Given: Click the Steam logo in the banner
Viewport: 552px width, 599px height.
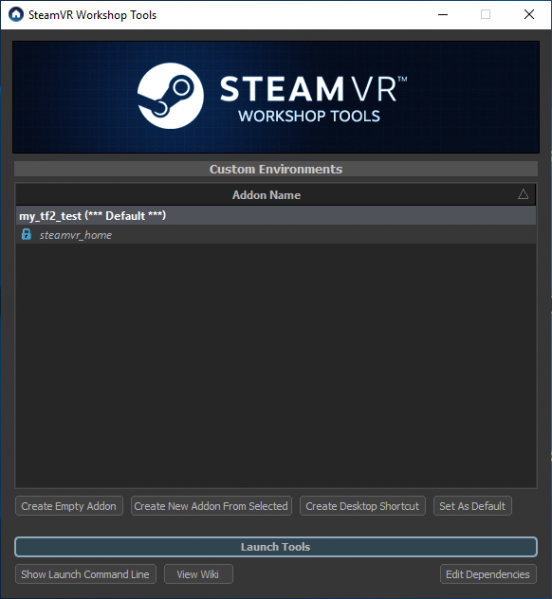Looking at the screenshot, I should (170, 96).
